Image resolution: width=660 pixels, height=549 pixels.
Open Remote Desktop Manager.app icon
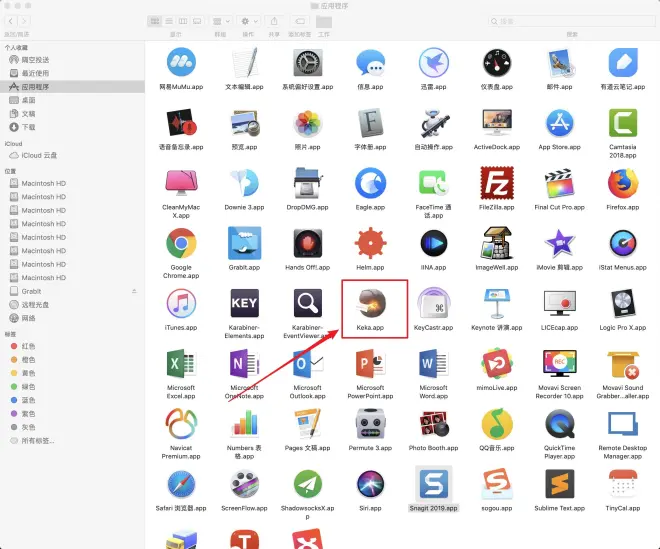point(623,424)
